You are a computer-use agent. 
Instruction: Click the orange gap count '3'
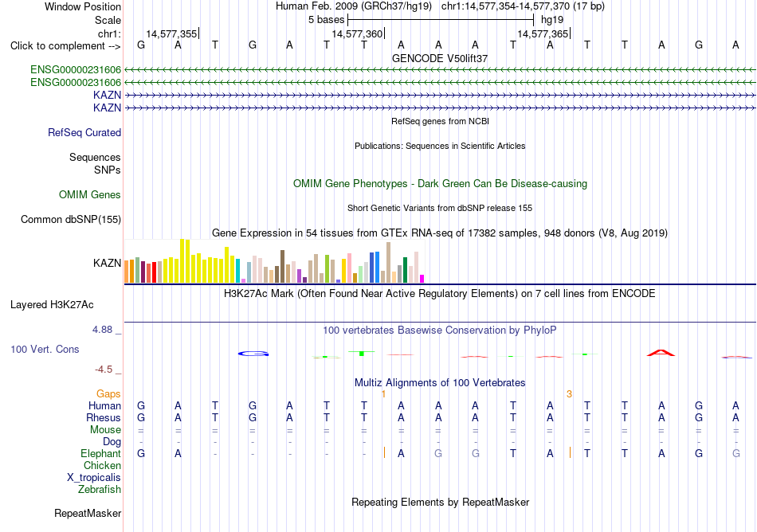pos(569,394)
